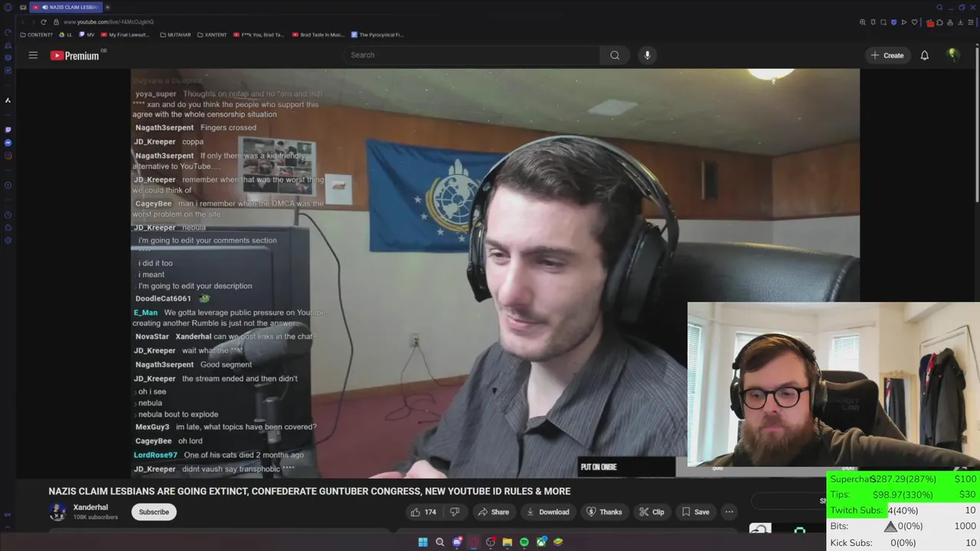Select the NAZIS CLAIM browser tab
The image size is (980, 551).
point(66,7)
